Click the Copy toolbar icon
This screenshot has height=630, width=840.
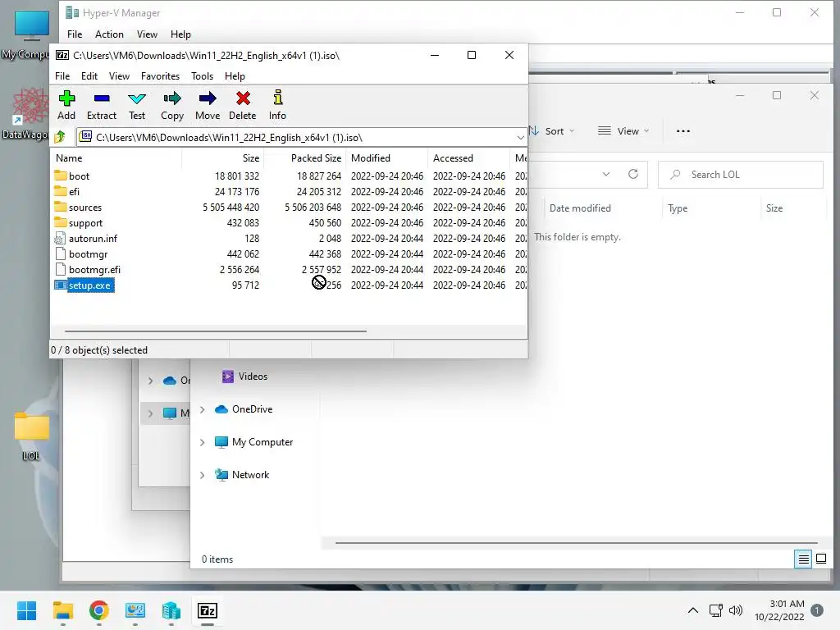(x=172, y=105)
